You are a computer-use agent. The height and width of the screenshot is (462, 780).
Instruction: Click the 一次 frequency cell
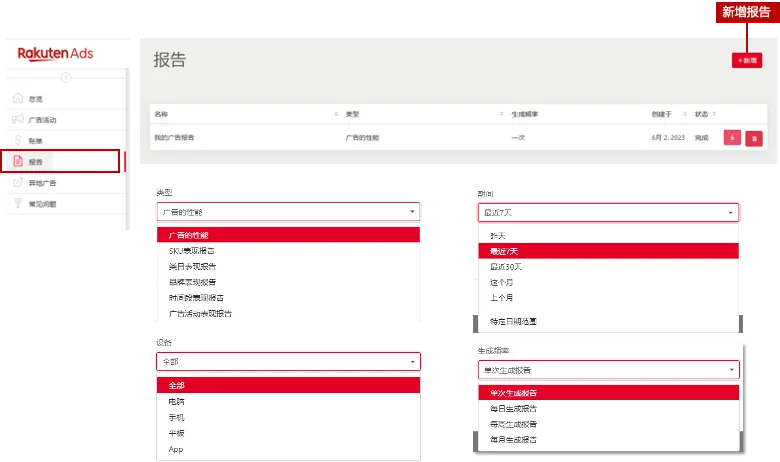click(x=518, y=137)
